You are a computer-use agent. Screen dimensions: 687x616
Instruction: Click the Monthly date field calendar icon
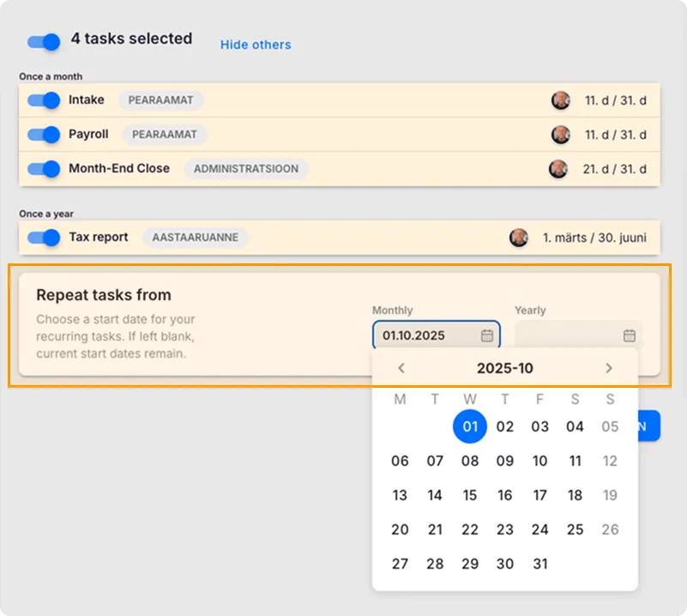486,335
